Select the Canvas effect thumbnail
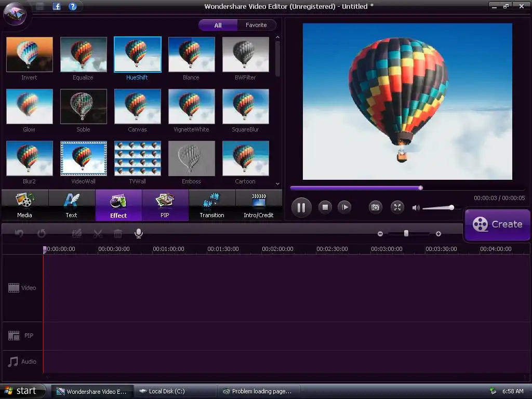This screenshot has width=532, height=399. point(137,106)
